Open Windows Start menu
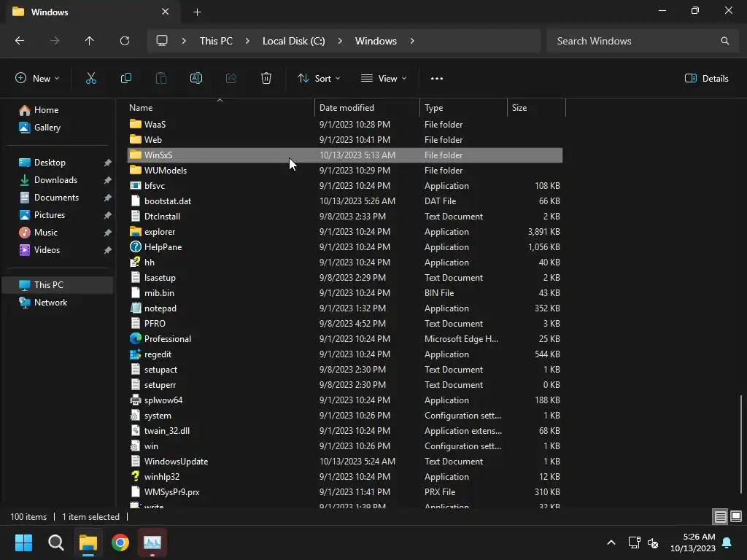The image size is (747, 560). pos(23,542)
